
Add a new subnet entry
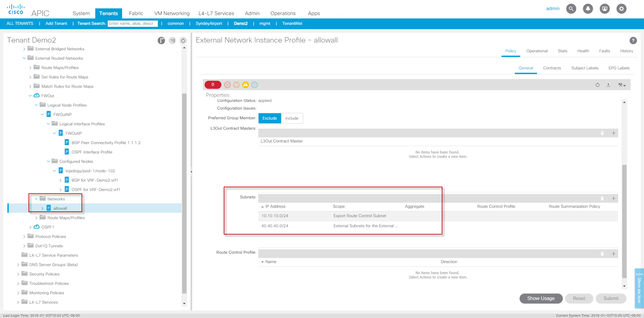coord(613,198)
